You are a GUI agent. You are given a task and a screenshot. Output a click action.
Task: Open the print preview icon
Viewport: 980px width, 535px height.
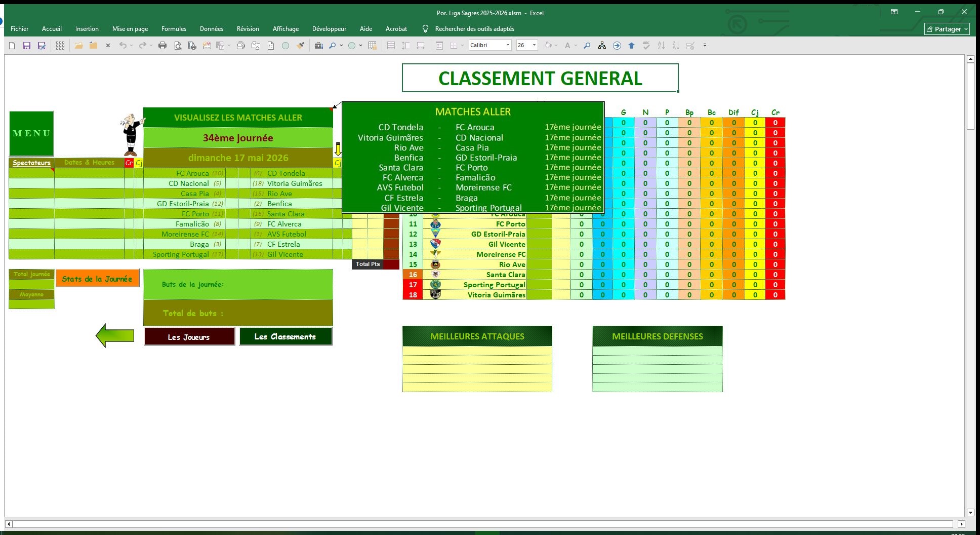point(178,46)
